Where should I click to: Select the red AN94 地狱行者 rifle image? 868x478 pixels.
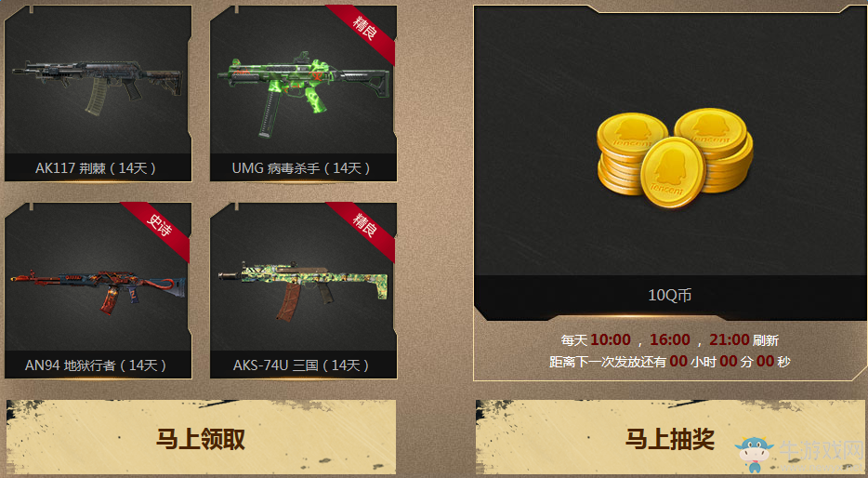point(98,291)
